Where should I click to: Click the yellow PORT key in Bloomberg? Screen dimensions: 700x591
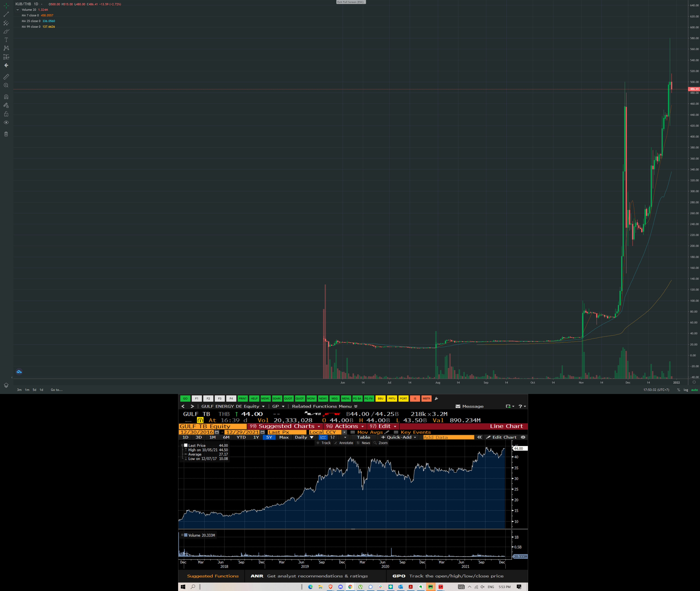click(403, 398)
